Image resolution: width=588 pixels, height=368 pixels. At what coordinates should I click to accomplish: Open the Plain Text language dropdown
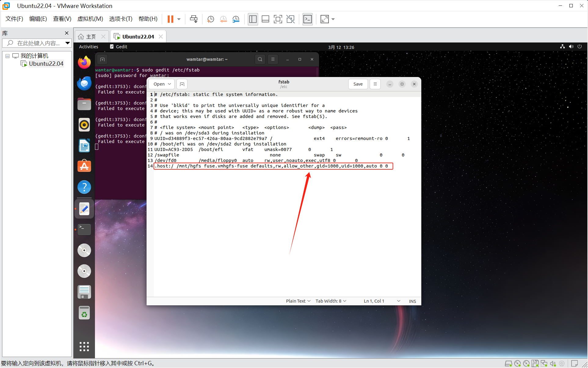(x=298, y=301)
